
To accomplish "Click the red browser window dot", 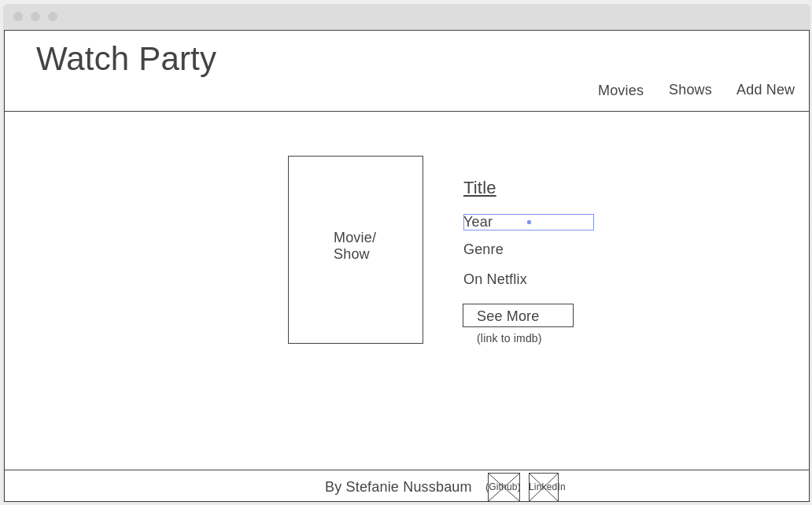I will [20, 16].
